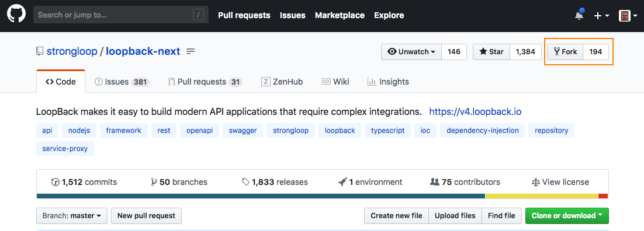644x231 pixels.
Task: Select the Code tab
Action: coord(61,82)
